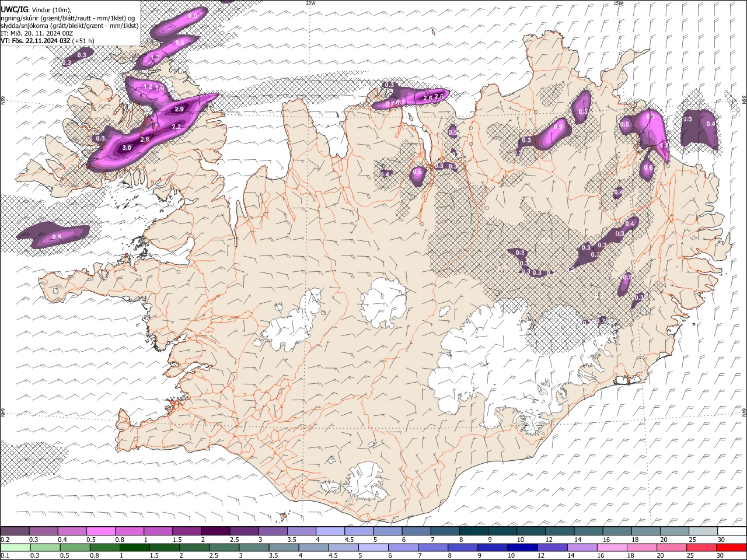Click the deep blue 10 swatch in lower legend row
The image size is (747, 560).
click(522, 547)
